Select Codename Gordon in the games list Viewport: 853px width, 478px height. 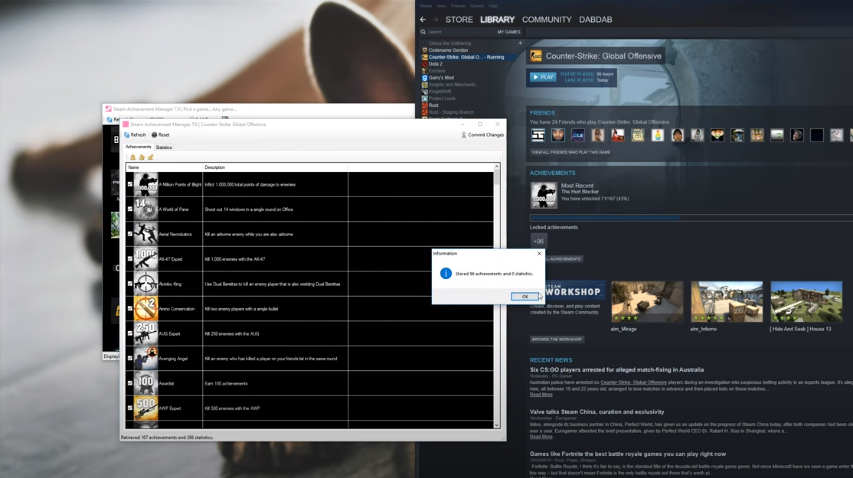448,50
